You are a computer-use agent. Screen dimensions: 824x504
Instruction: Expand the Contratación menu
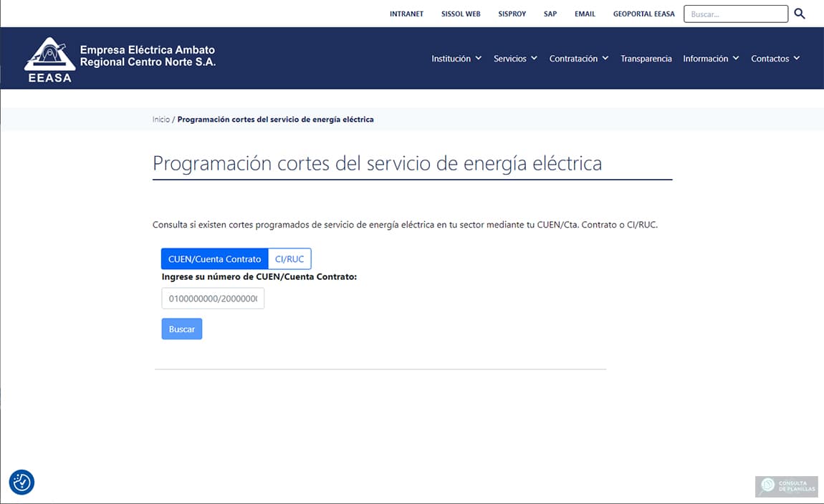578,58
